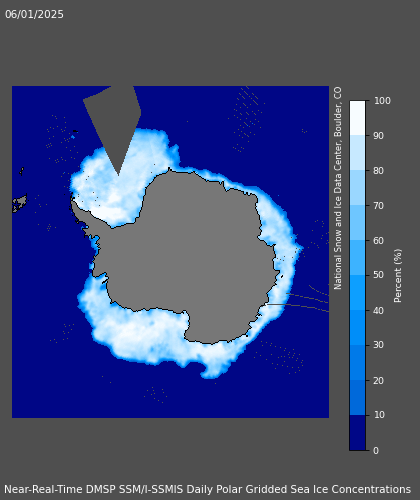
Task: Select the 40-50 percent colorbar segment
Action: tap(357, 293)
